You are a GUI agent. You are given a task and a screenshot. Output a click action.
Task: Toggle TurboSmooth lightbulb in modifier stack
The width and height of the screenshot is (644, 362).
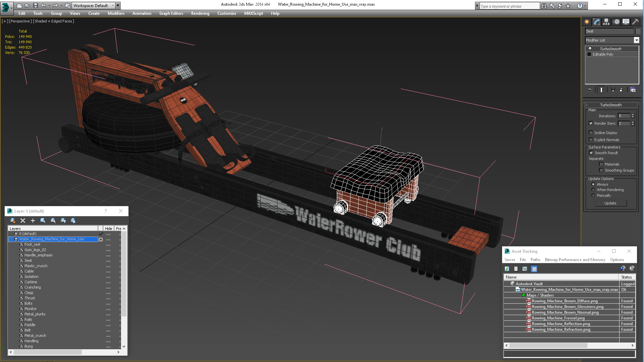tap(590, 49)
